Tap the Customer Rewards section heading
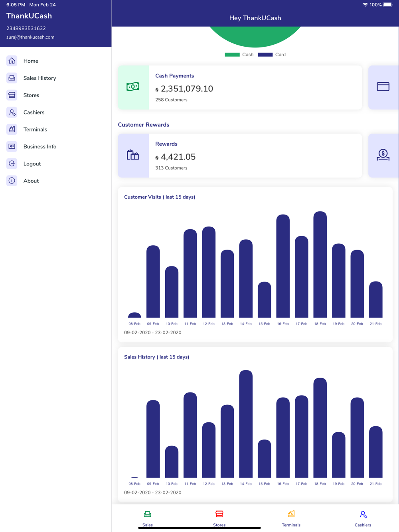The height and width of the screenshot is (532, 399). [x=144, y=125]
